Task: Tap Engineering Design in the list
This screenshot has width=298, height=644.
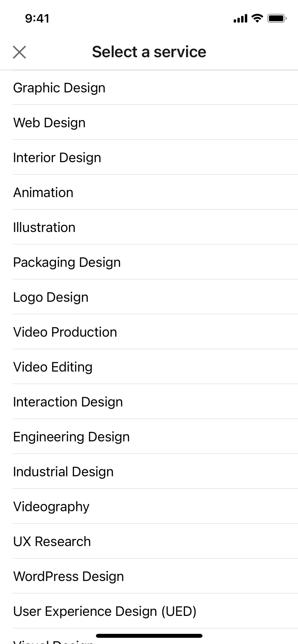Action: [71, 437]
